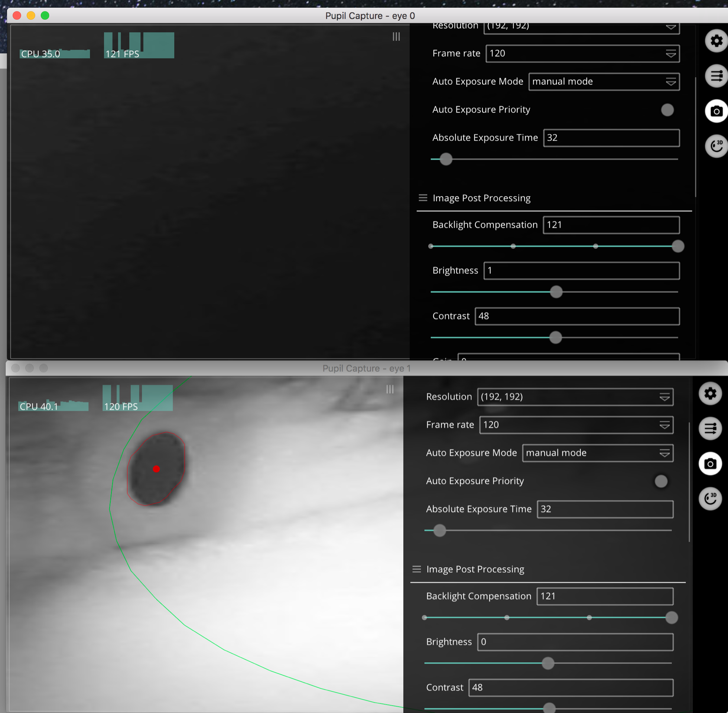Reset the 3D eye model in eye 1
Screen dimensions: 728x713
pyautogui.click(x=711, y=498)
